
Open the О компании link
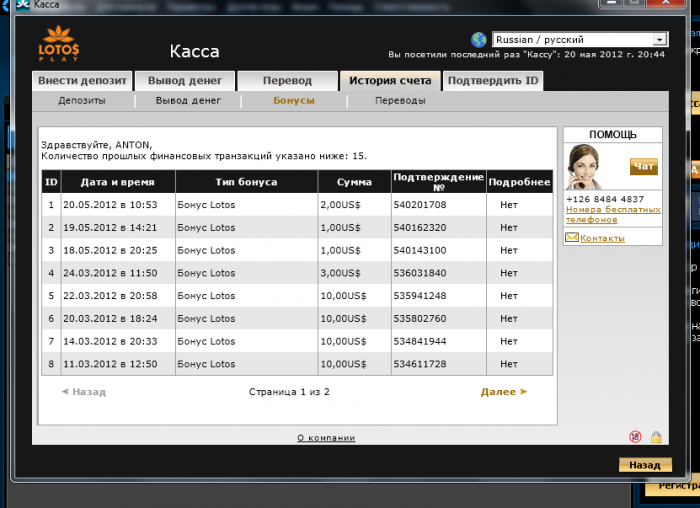coord(326,438)
